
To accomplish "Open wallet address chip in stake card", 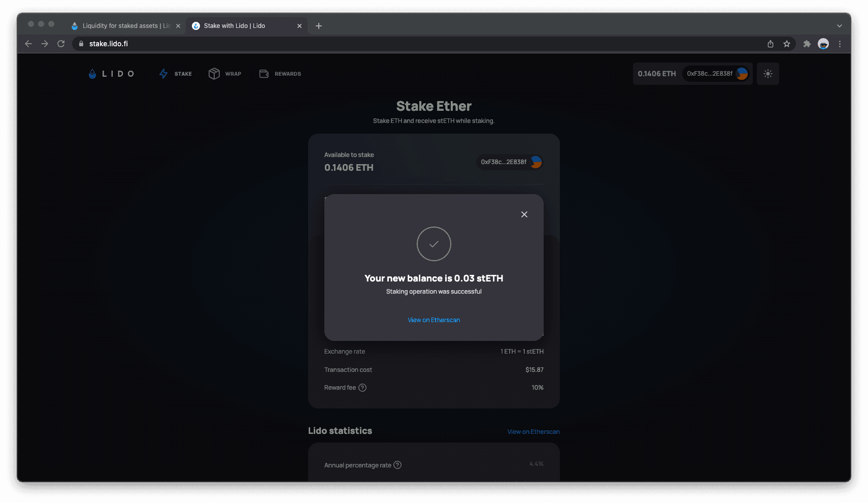I will [510, 162].
